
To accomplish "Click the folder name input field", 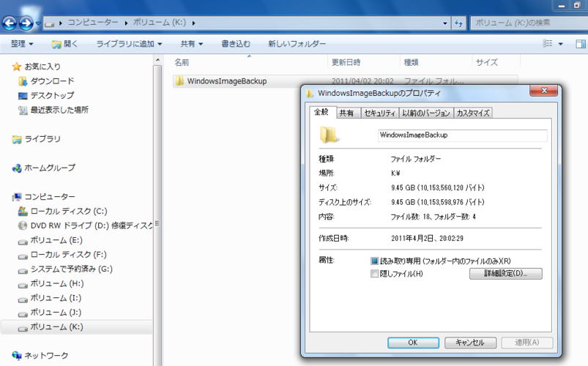I will tap(462, 135).
